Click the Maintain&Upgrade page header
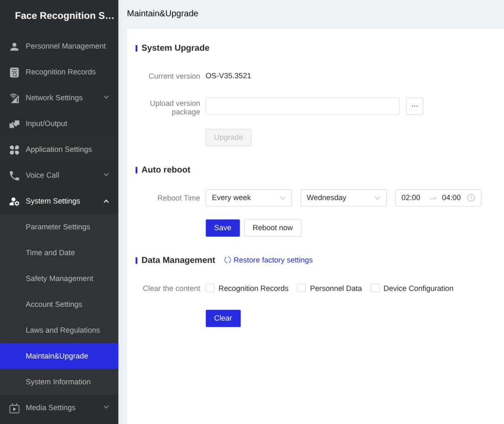504x424 pixels. [x=162, y=13]
